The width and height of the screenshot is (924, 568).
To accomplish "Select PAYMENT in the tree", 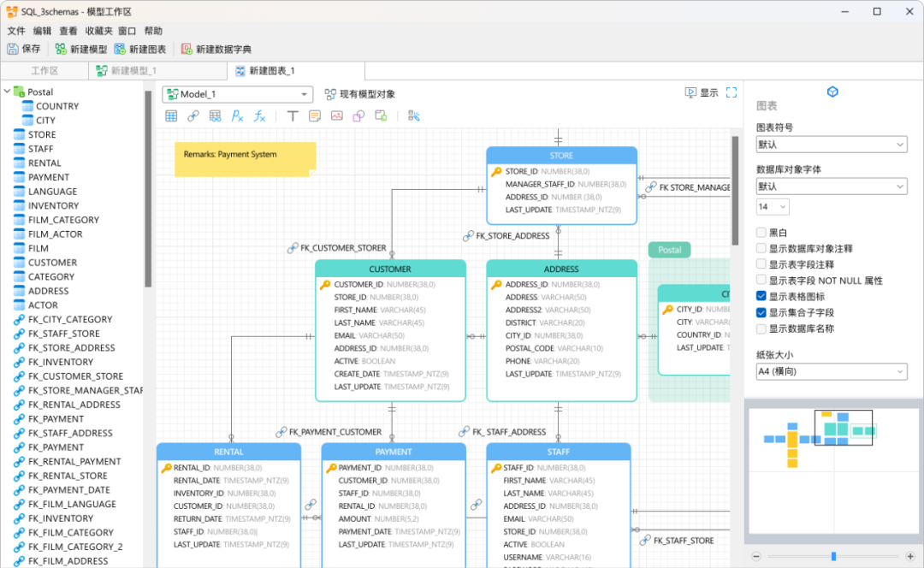I will [x=49, y=177].
